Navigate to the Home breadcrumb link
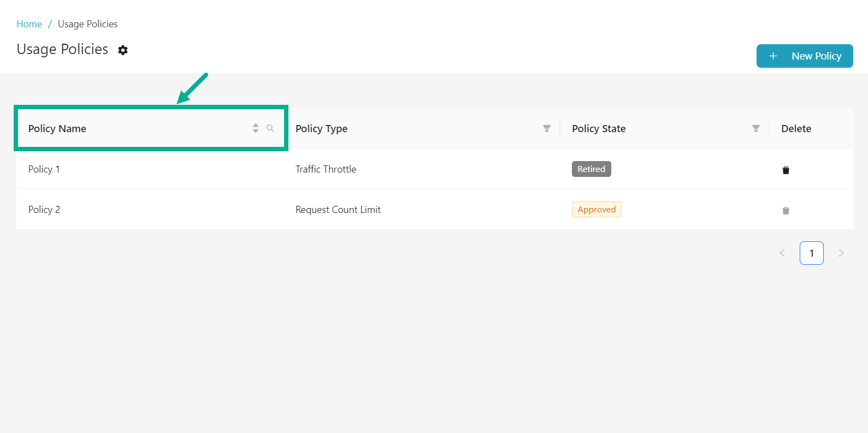 pyautogui.click(x=29, y=24)
